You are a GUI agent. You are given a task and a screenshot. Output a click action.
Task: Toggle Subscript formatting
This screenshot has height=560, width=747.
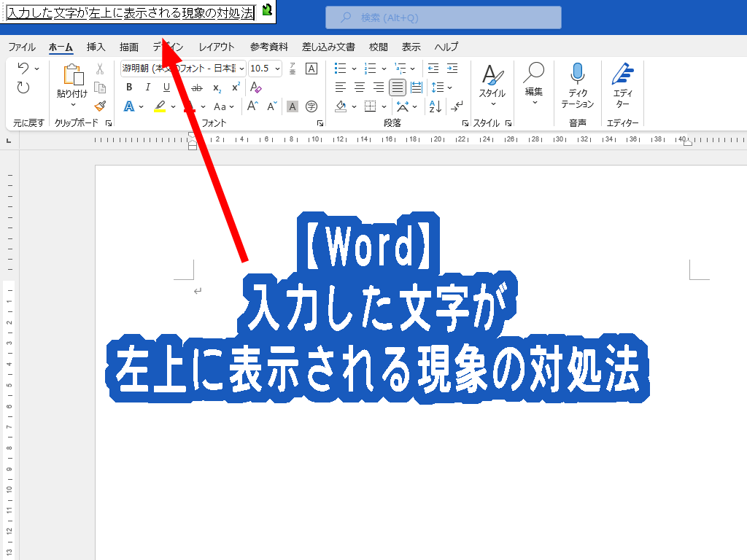point(217,87)
